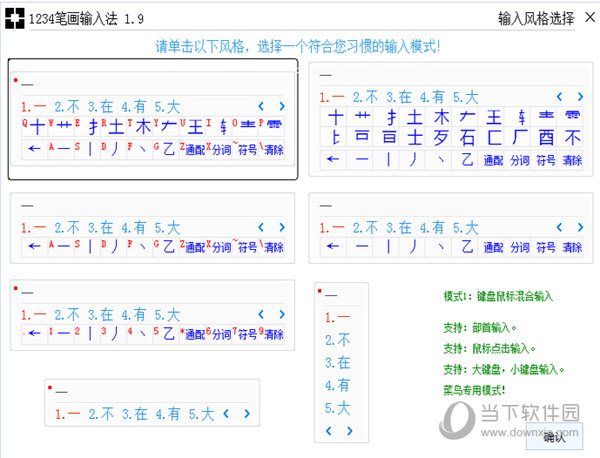Click the 歹 radical key
Screen dimensions: 600x458
coord(440,137)
